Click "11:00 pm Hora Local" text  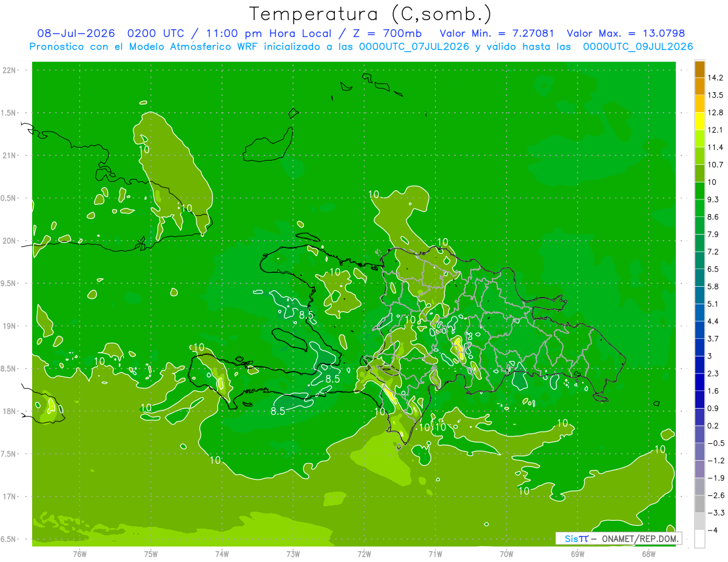tap(270, 33)
